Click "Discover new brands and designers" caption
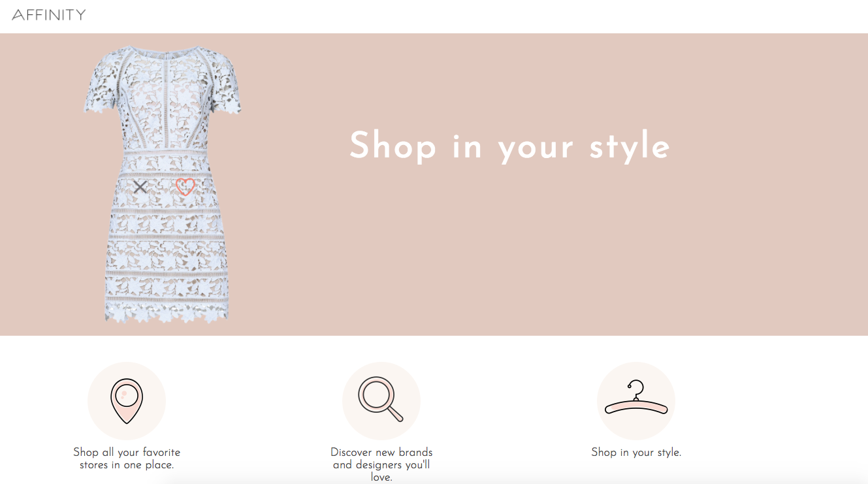This screenshot has width=868, height=484. tap(381, 464)
